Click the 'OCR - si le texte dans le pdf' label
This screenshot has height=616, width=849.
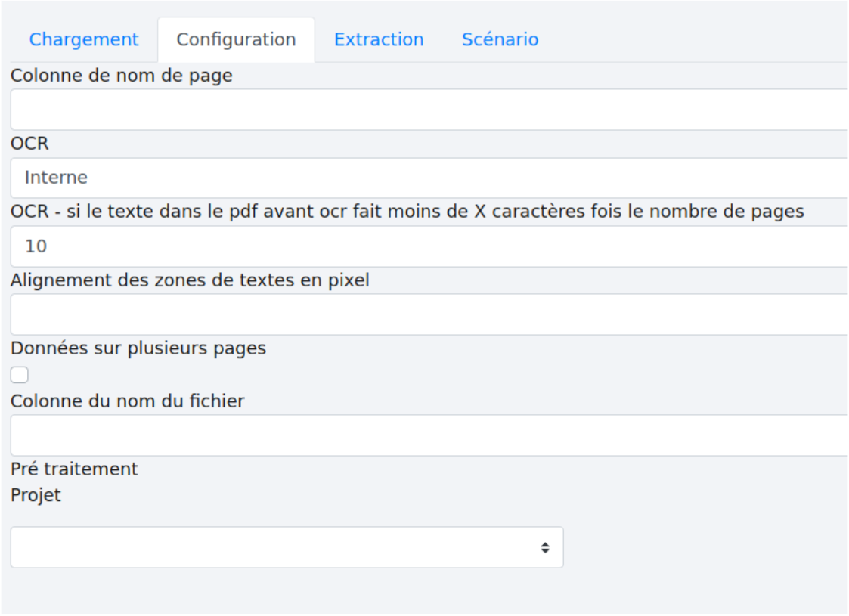click(x=407, y=212)
